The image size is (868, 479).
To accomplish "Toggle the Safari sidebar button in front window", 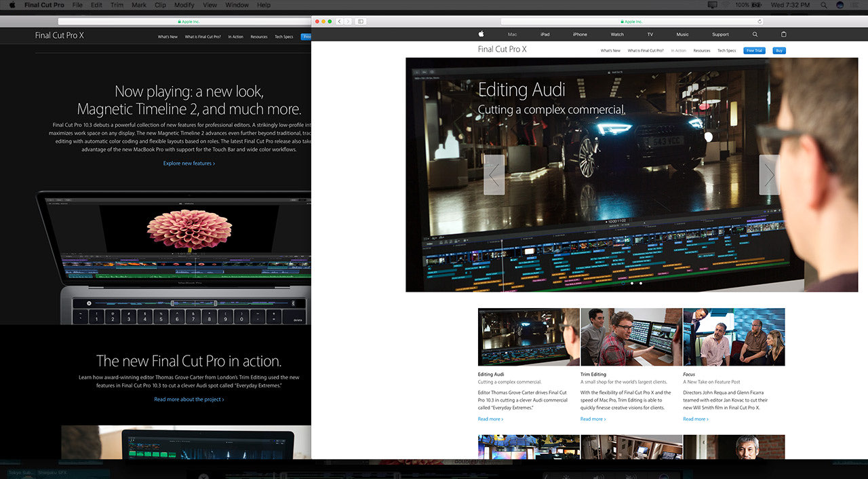I will 361,22.
